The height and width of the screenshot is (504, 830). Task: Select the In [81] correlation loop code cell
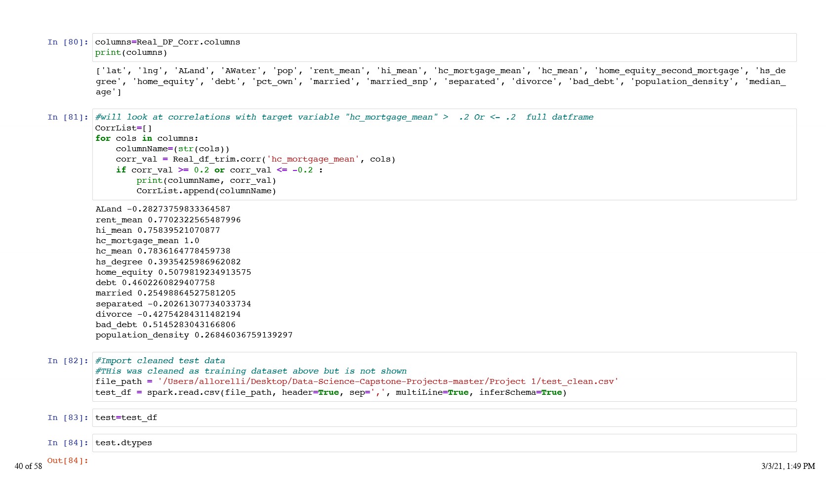pos(444,154)
